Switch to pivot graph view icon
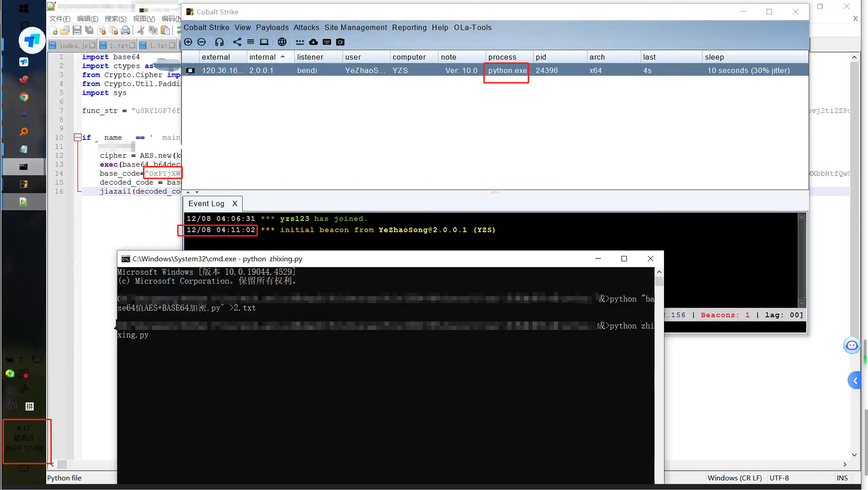The image size is (868, 490). [237, 42]
